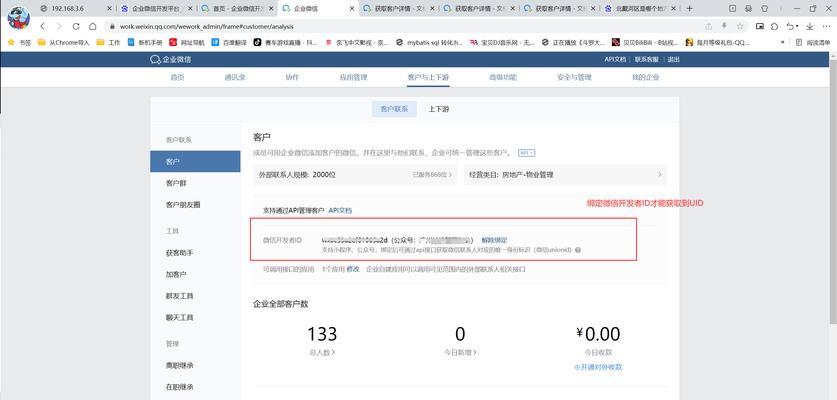Switch to 企业微信开发平台 browser tab
The width and height of the screenshot is (837, 400).
tap(156, 9)
